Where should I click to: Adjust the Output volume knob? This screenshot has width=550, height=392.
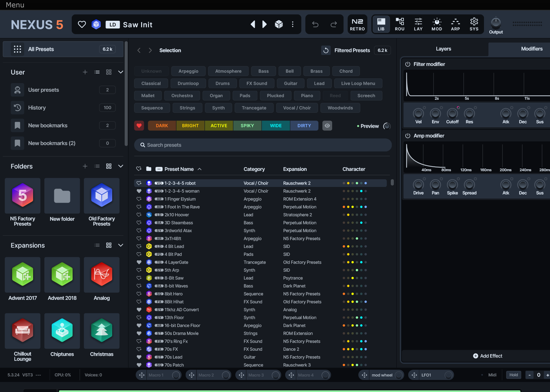(x=496, y=23)
